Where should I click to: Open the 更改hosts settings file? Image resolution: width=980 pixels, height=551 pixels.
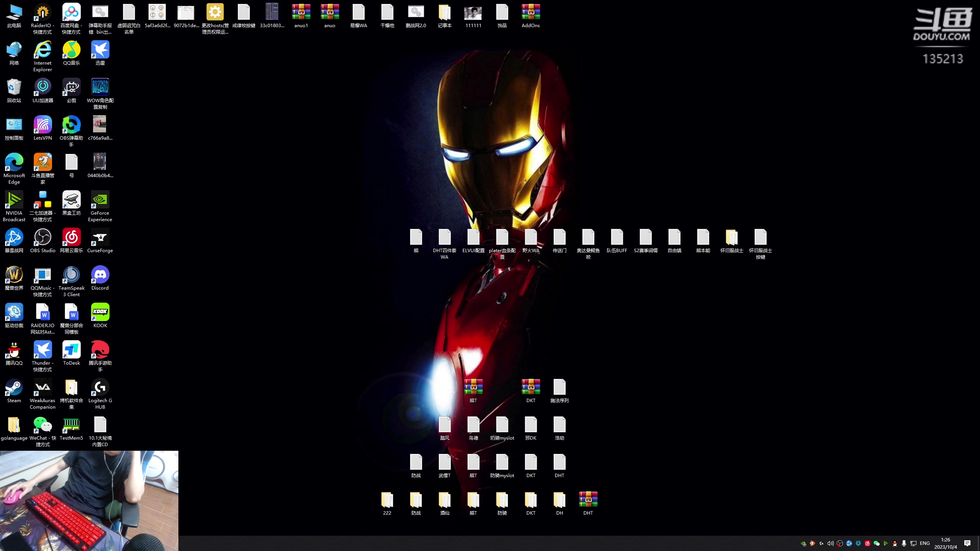click(x=215, y=19)
